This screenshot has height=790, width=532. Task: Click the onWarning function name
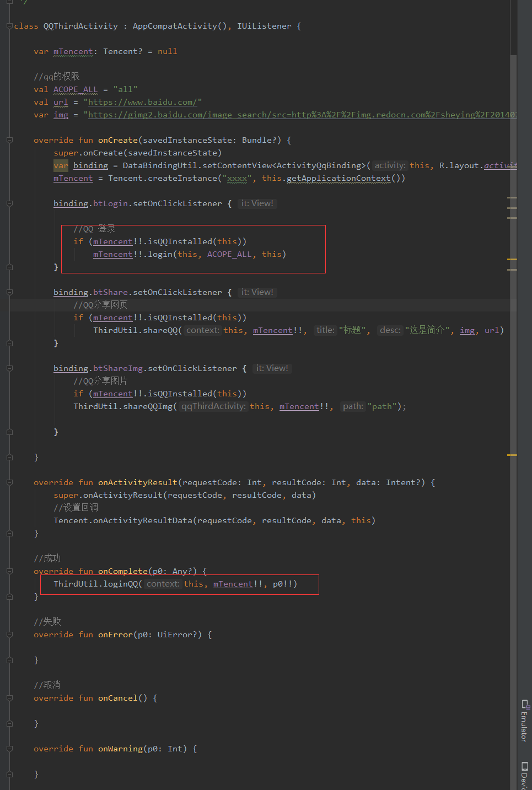120,749
